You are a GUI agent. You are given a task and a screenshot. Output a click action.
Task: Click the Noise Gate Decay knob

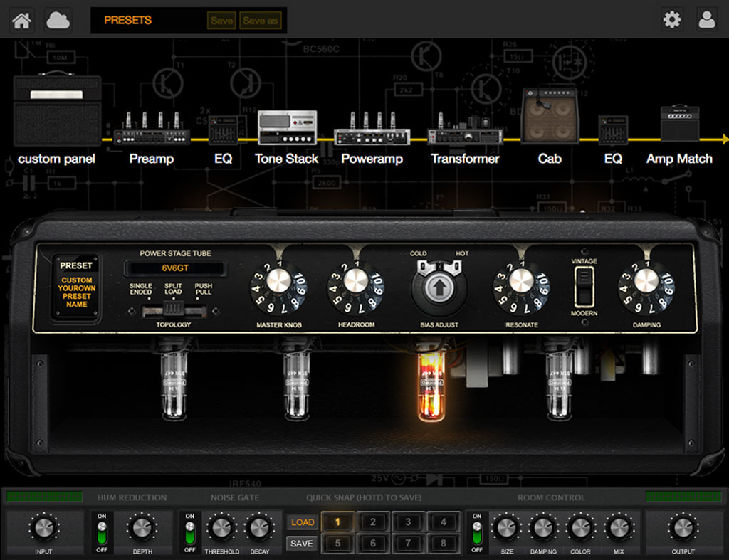260,528
